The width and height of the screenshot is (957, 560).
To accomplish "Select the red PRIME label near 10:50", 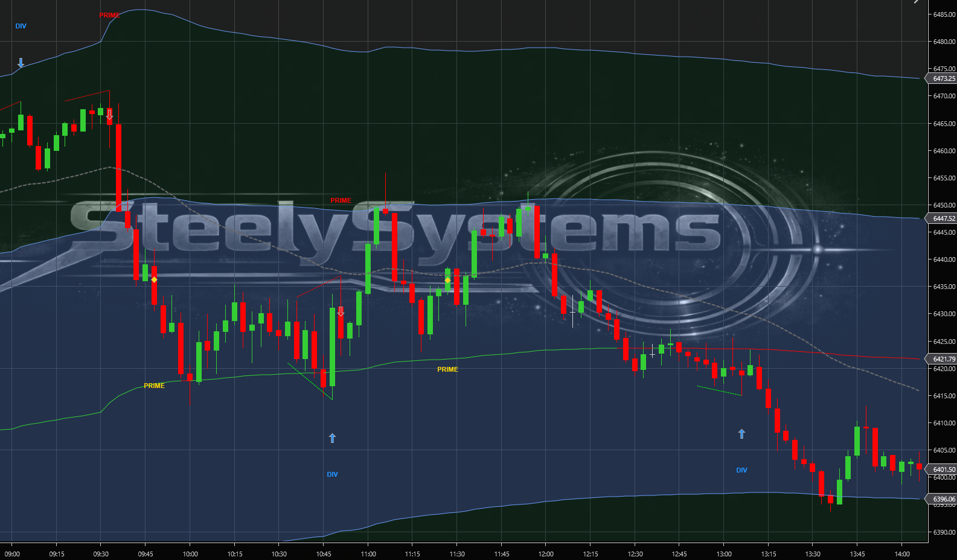I will pos(341,200).
